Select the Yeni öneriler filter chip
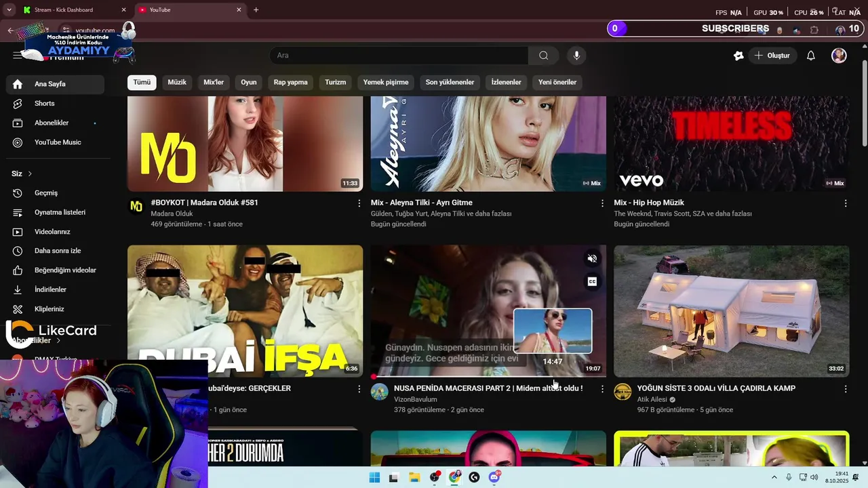868x488 pixels. [557, 83]
